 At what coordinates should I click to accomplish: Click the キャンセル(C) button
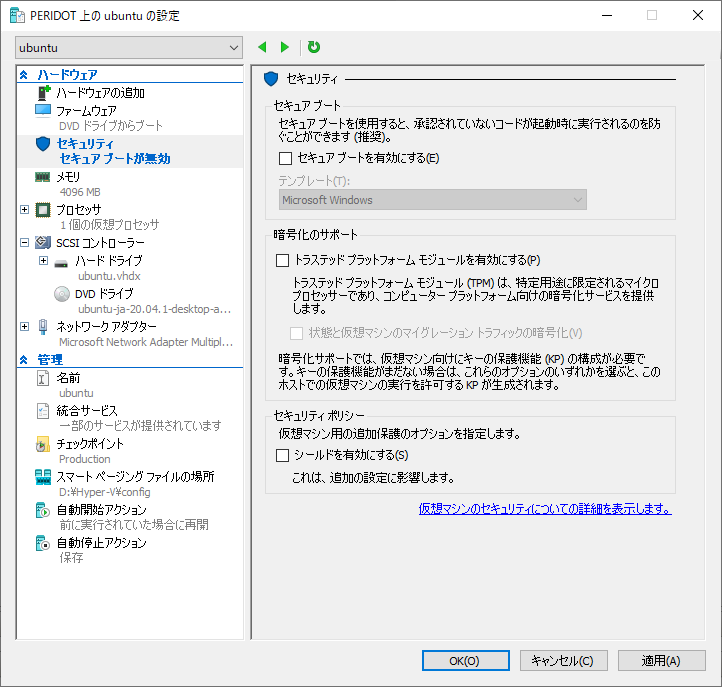pos(564,661)
